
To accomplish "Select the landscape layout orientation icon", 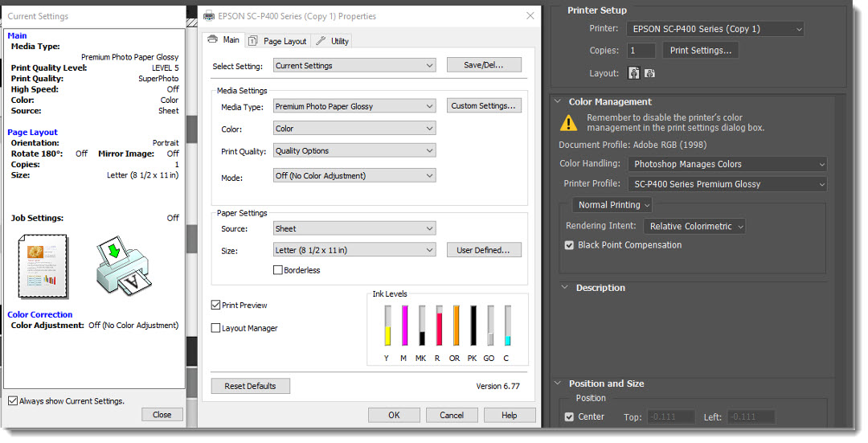I will (649, 73).
